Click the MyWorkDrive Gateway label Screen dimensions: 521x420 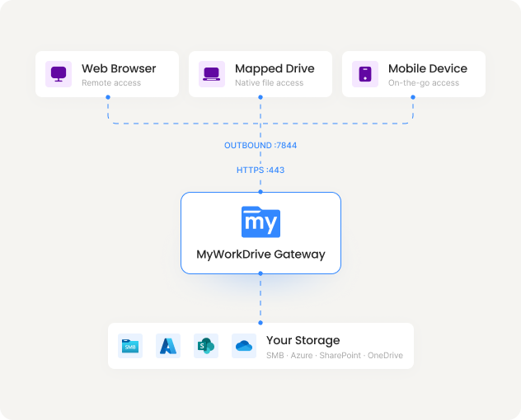(x=260, y=254)
